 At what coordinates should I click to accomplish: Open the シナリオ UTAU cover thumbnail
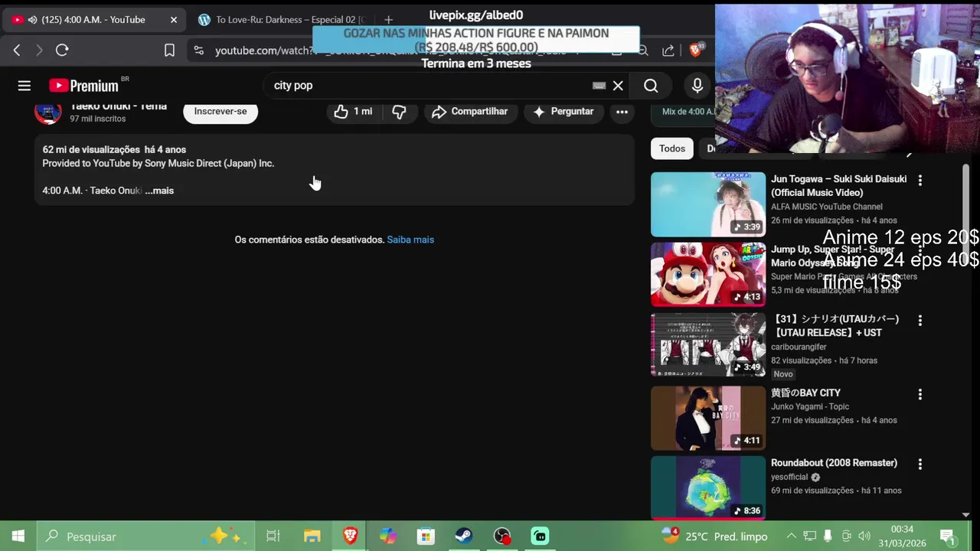click(x=708, y=344)
